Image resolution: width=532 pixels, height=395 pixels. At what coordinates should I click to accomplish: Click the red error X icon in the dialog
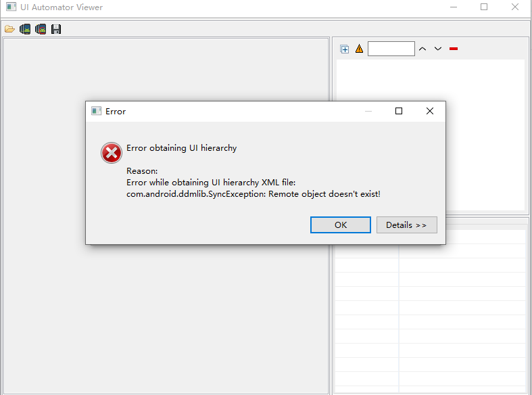(x=112, y=153)
